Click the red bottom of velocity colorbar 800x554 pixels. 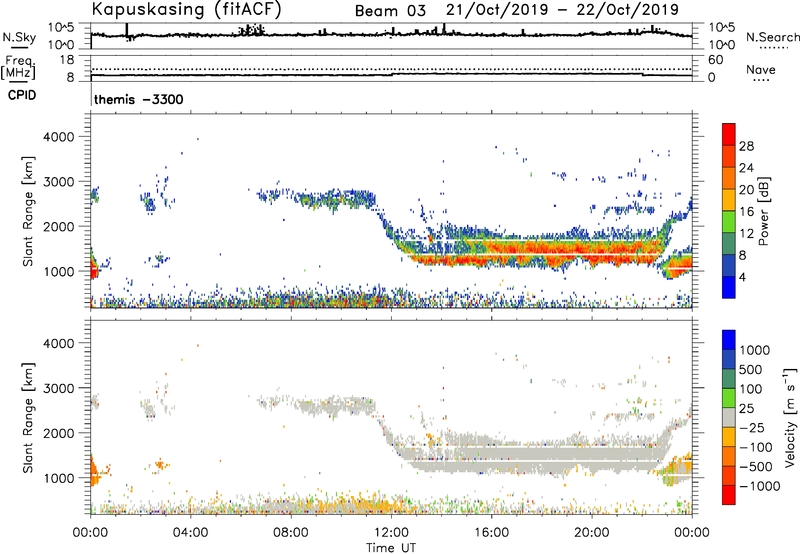(x=729, y=495)
